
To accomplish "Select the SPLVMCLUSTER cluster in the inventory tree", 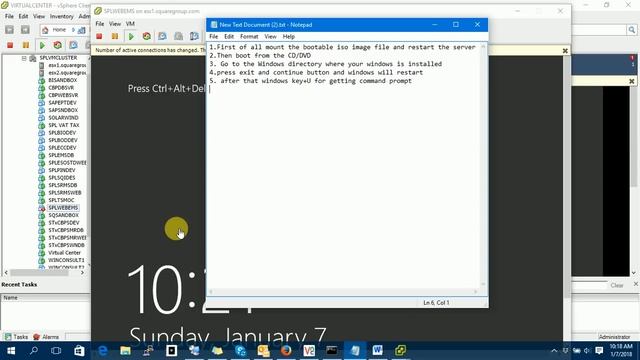I will (58, 58).
